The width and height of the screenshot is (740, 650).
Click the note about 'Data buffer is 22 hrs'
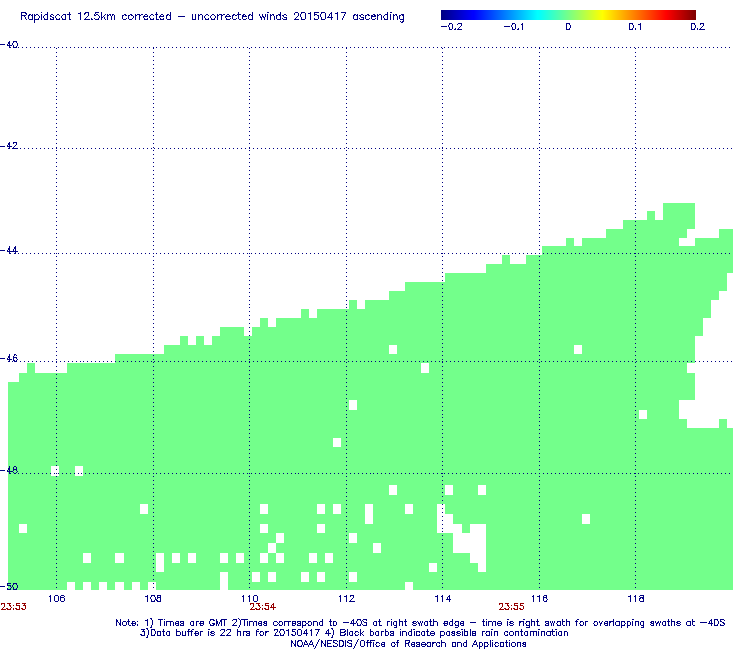pos(354,633)
